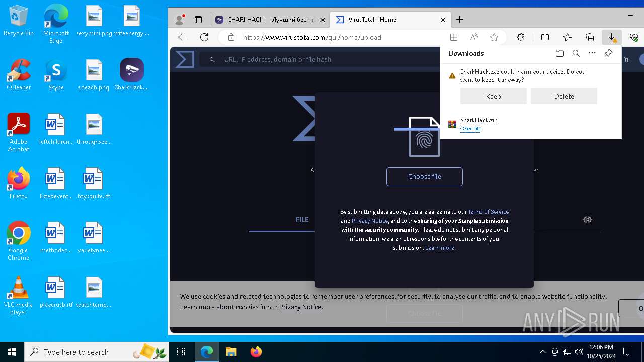Click the Windows taskbar search box

pos(97,352)
